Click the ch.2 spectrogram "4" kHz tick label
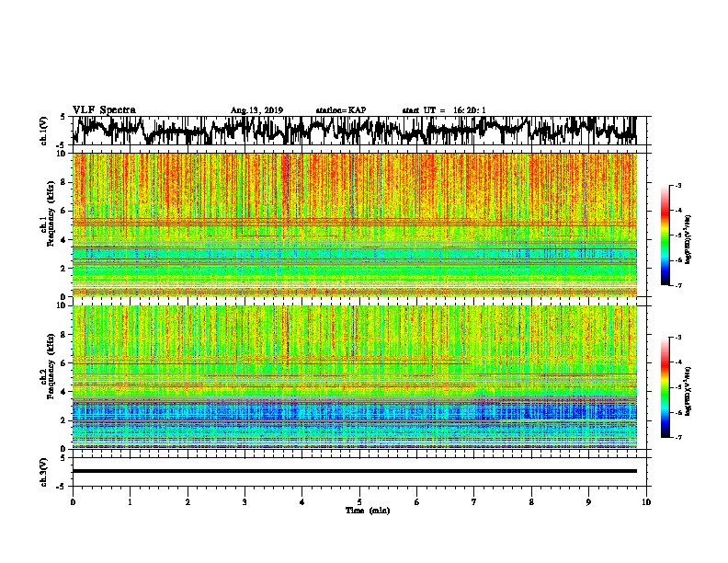This screenshot has height=563, width=728. [x=63, y=392]
